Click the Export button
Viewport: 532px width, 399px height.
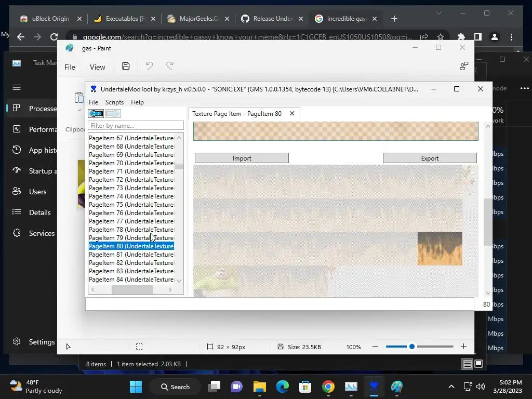pos(430,158)
